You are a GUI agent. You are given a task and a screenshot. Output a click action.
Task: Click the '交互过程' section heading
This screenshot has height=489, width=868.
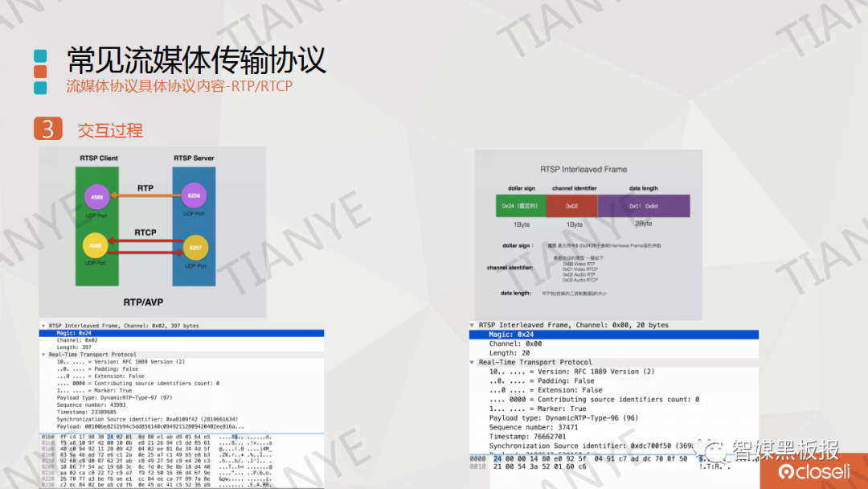(x=110, y=131)
